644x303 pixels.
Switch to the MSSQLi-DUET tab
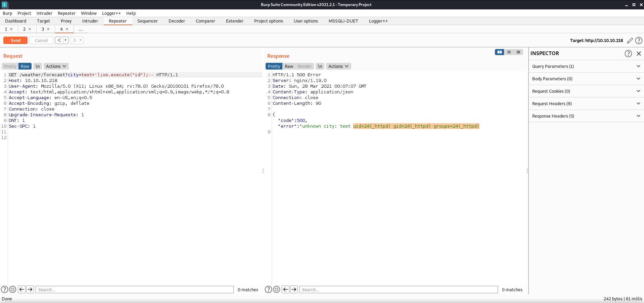click(x=343, y=21)
